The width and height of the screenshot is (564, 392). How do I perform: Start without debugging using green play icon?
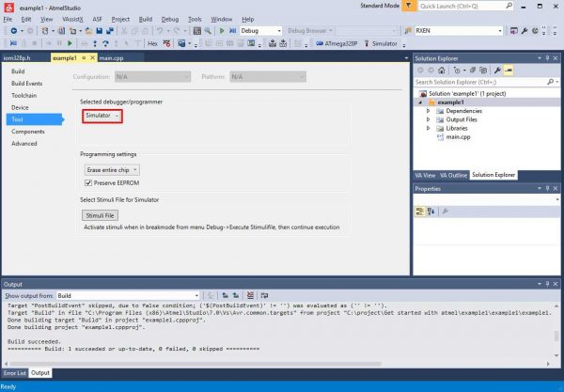point(222,31)
